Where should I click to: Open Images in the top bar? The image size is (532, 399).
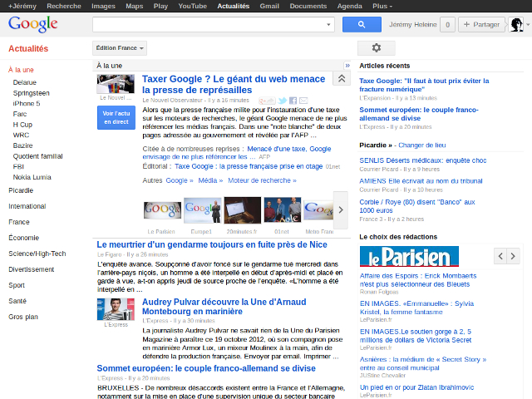pyautogui.click(x=103, y=6)
